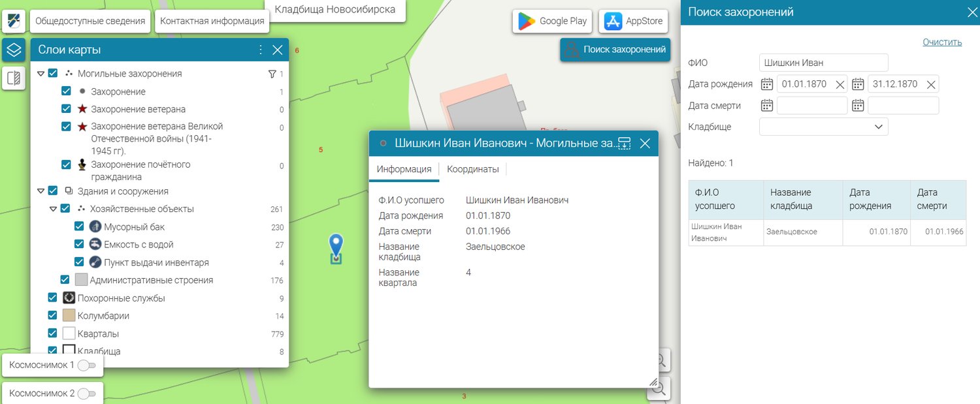980x404 pixels.
Task: Click the gray dot icon for Захоронение
Action: click(82, 92)
